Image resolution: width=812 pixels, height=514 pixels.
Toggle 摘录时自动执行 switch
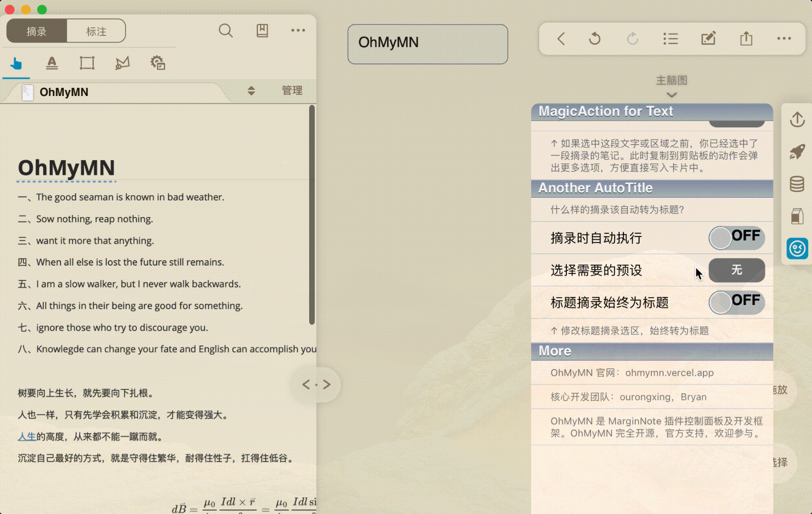pyautogui.click(x=737, y=238)
